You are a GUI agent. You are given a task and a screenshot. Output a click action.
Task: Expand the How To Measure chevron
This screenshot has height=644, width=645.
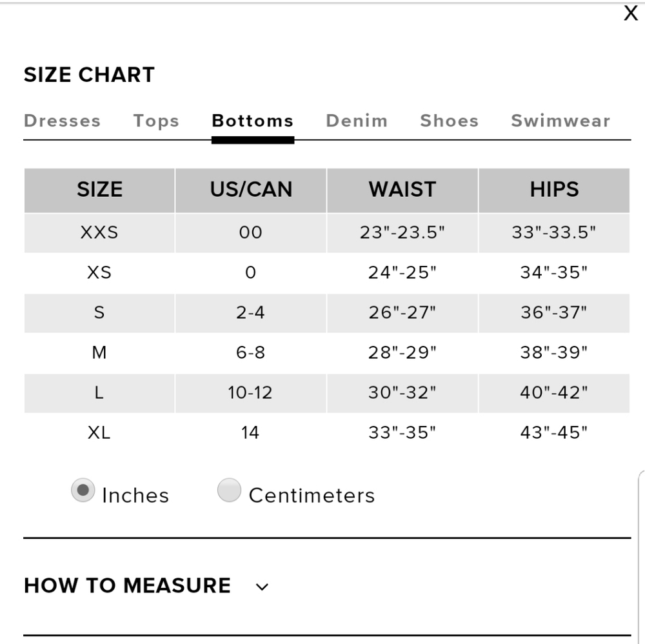click(x=262, y=587)
